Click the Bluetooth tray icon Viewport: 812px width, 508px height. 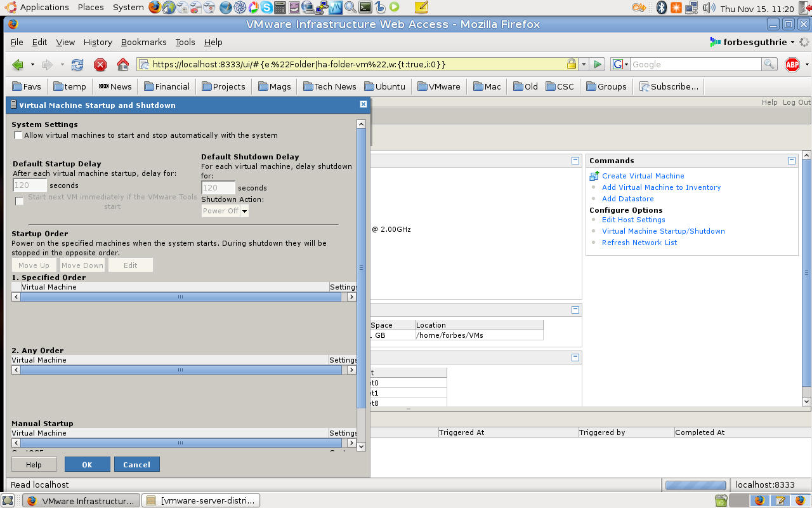coord(662,8)
